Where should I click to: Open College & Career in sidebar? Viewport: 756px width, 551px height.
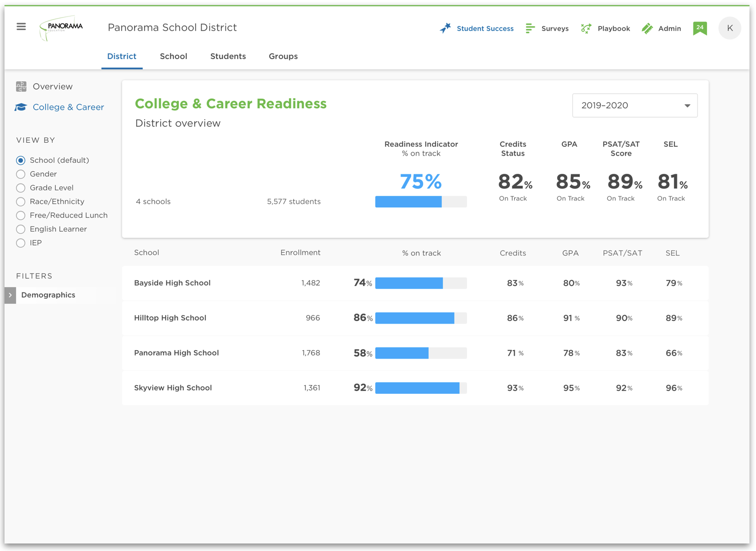coord(68,107)
